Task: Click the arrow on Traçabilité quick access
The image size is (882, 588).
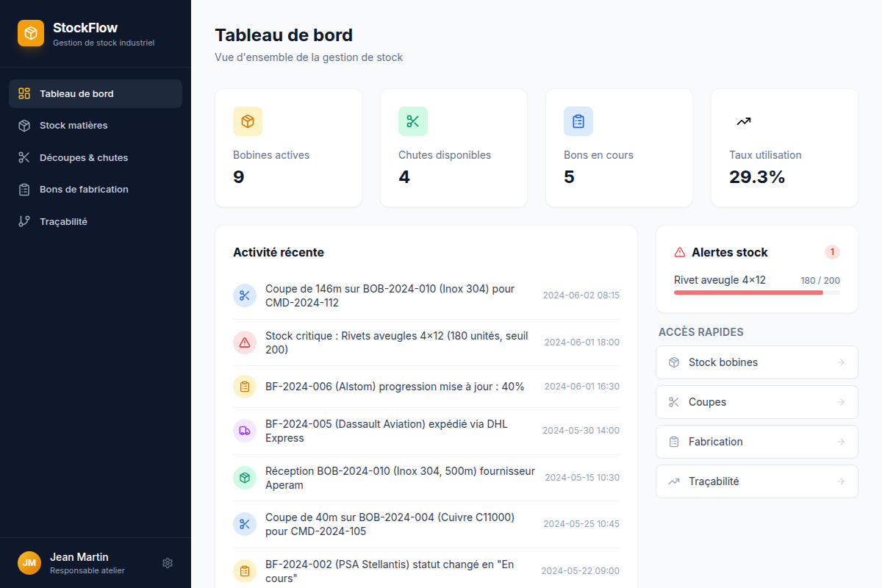Action: [x=841, y=481]
